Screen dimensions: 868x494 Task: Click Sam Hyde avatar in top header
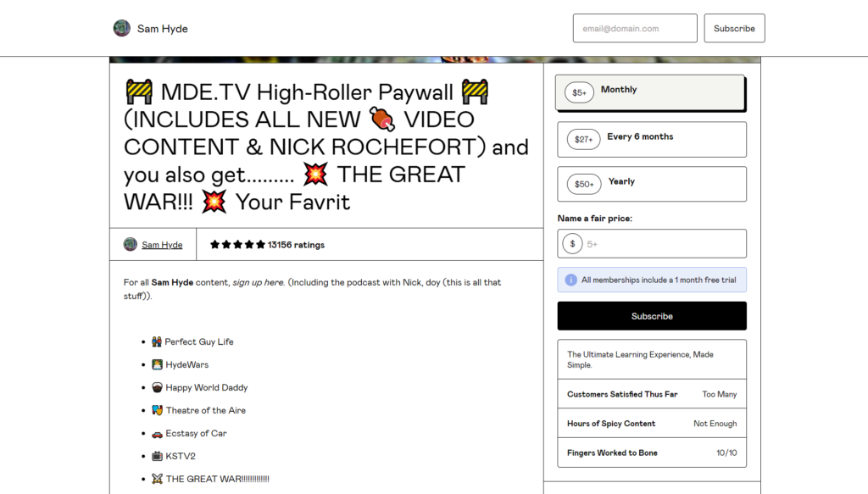coord(122,28)
